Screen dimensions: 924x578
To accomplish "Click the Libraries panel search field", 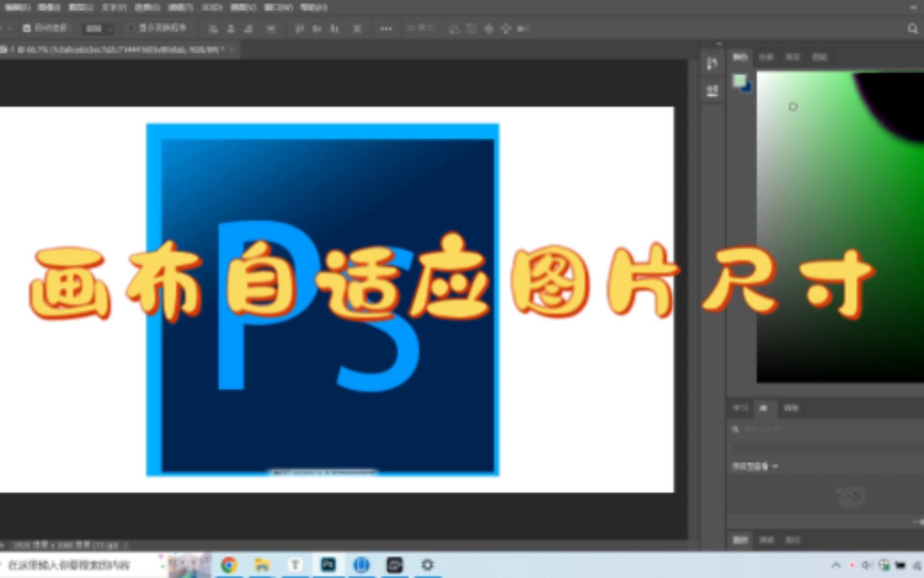I will (828, 429).
